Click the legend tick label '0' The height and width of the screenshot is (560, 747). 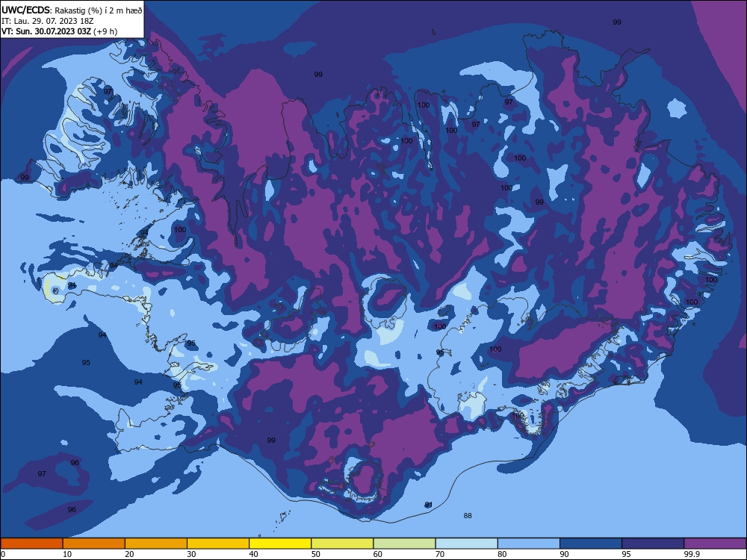pos(3,554)
